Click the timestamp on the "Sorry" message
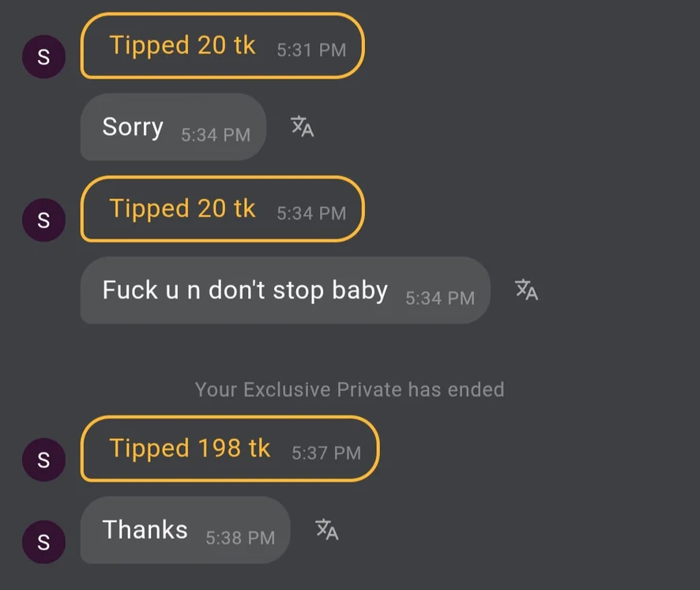The image size is (700, 590). click(x=216, y=135)
